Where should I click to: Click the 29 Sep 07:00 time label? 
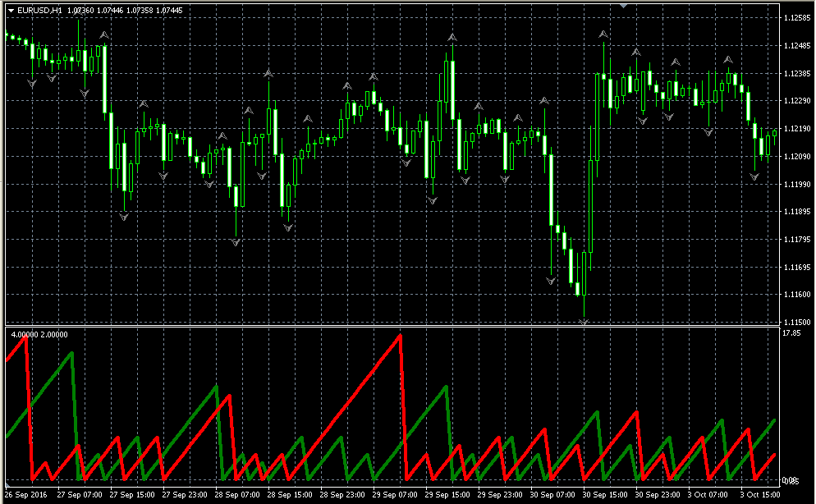click(395, 495)
